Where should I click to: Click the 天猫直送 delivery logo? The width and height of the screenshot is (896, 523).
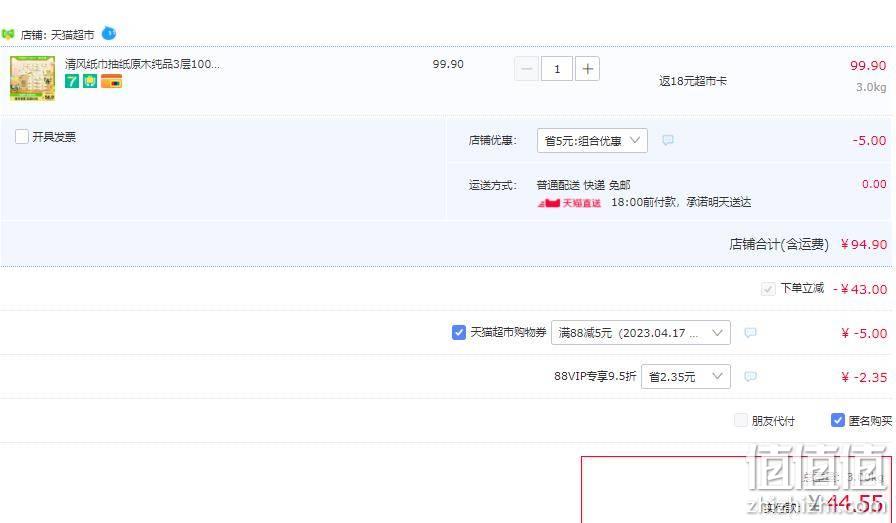tap(569, 202)
